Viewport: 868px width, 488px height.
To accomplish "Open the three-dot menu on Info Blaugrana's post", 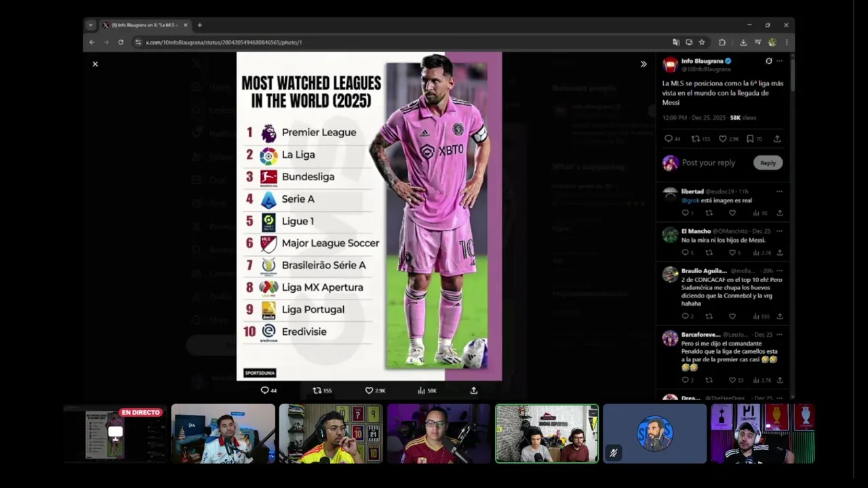I will coord(780,61).
